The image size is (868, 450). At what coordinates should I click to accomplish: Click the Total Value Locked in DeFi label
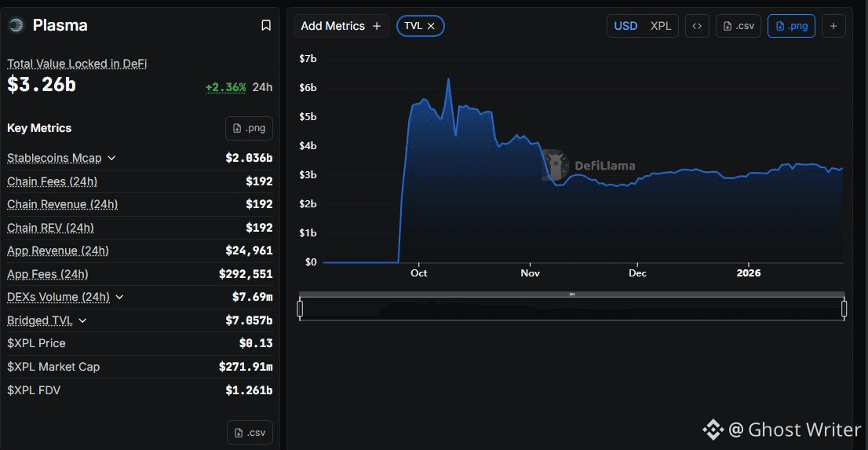[77, 64]
